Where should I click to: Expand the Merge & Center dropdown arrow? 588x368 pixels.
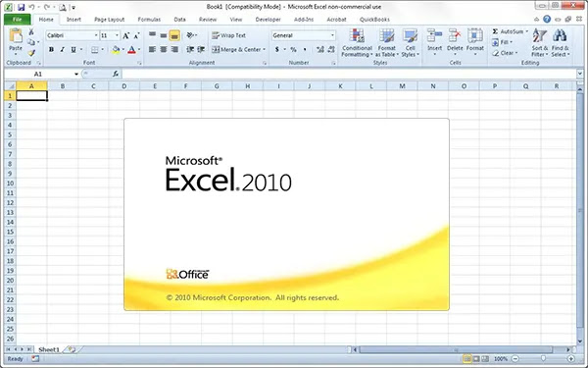click(264, 50)
